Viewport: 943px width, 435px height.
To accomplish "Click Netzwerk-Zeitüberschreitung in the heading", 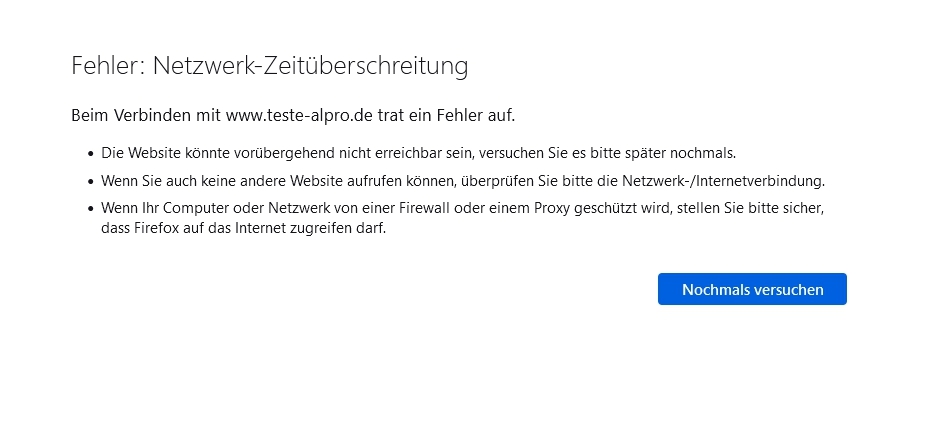I will 310,66.
